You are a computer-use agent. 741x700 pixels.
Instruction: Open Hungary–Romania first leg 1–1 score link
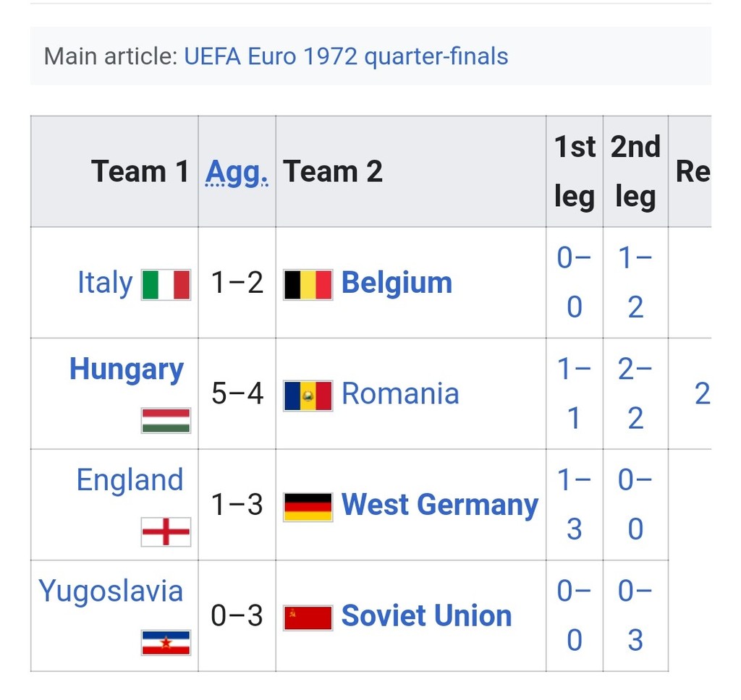[575, 393]
